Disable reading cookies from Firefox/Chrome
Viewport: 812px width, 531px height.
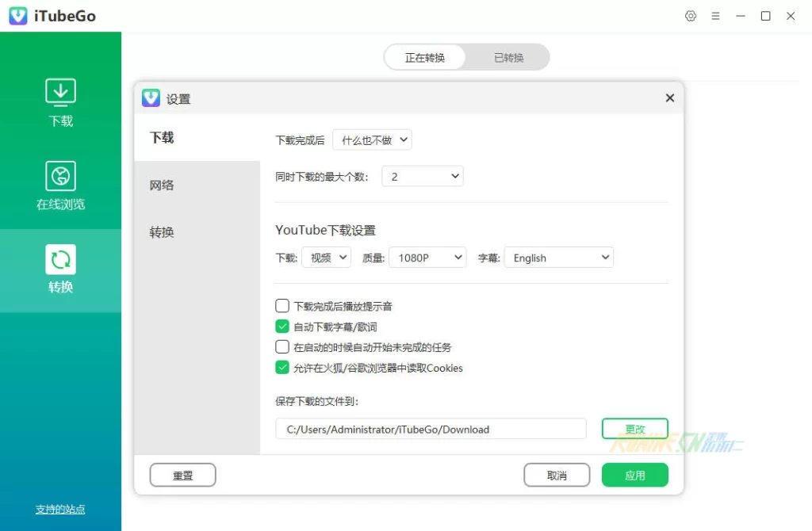coord(282,368)
